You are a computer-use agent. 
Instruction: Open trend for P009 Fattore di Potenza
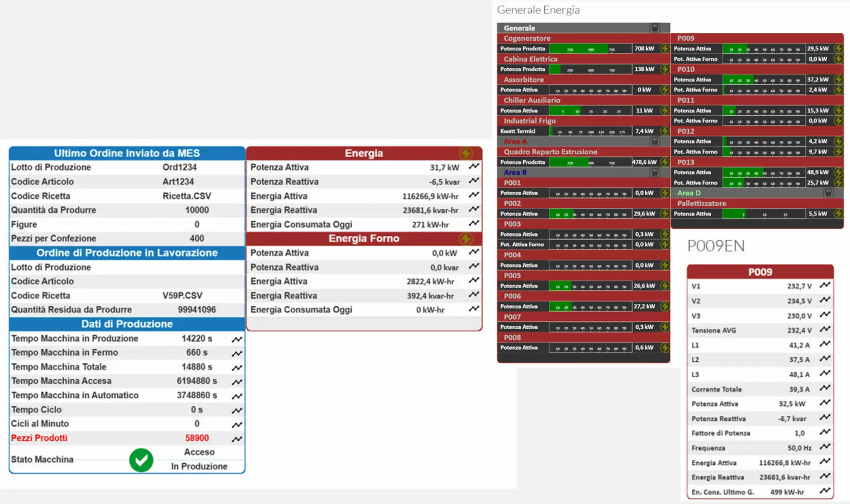coord(825,432)
